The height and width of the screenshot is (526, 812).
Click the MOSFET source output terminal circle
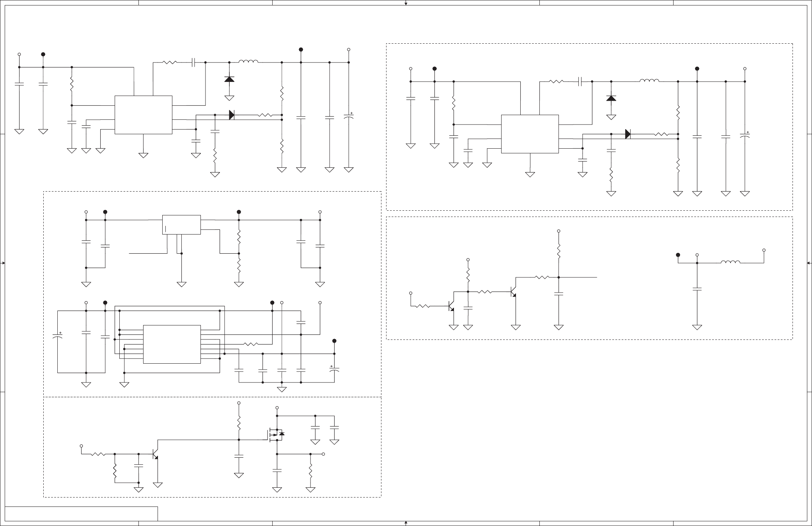pyautogui.click(x=323, y=454)
